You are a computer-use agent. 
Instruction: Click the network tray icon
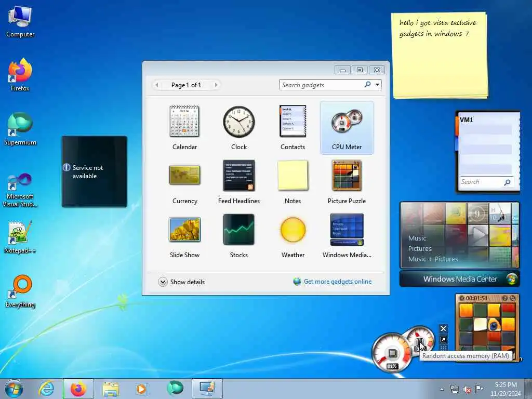coord(454,390)
